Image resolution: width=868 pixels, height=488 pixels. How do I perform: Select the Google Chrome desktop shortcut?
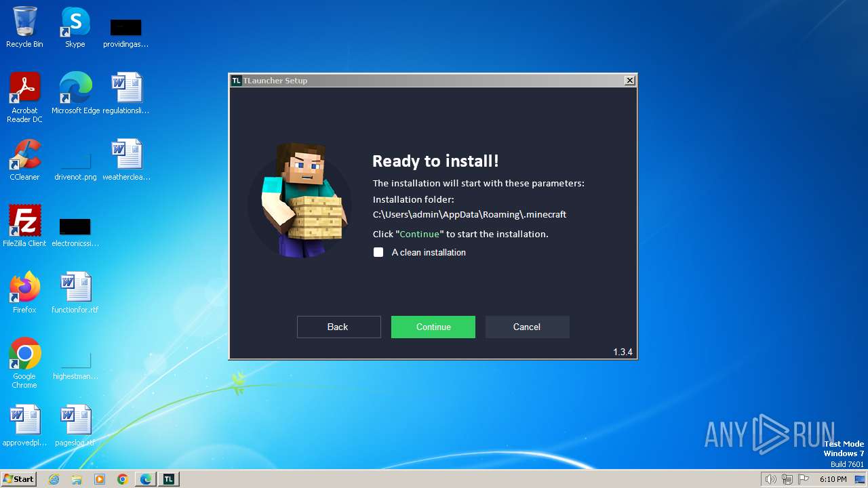pos(24,363)
